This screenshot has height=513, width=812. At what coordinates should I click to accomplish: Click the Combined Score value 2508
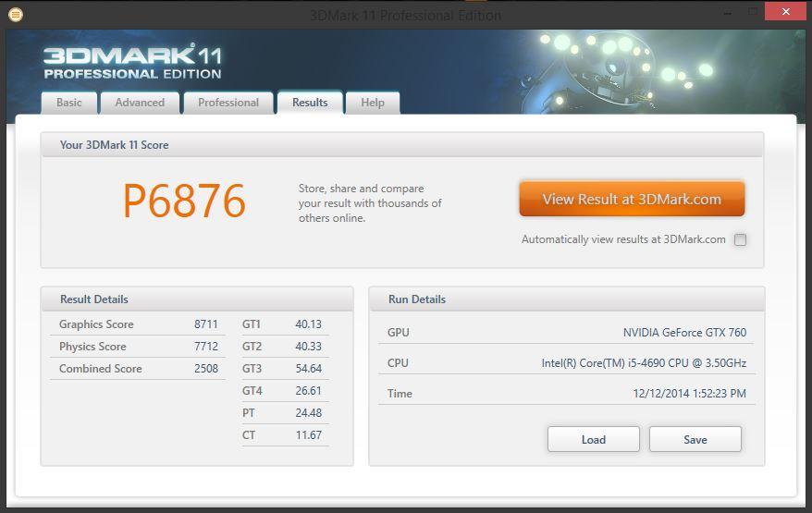click(206, 369)
